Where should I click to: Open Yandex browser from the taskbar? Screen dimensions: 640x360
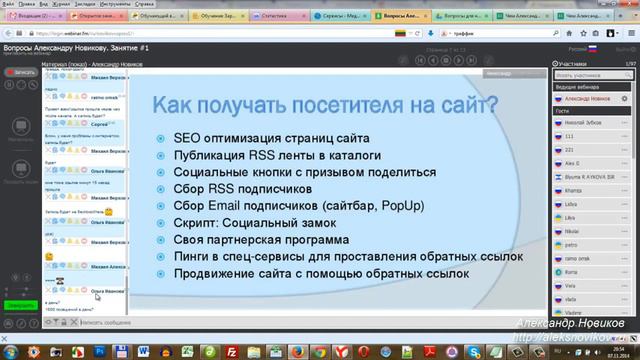click(342, 351)
